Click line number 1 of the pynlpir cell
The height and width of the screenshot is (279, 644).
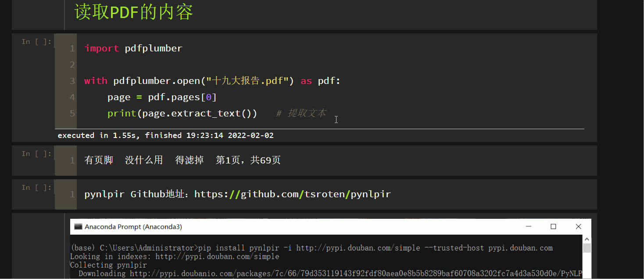(x=72, y=194)
